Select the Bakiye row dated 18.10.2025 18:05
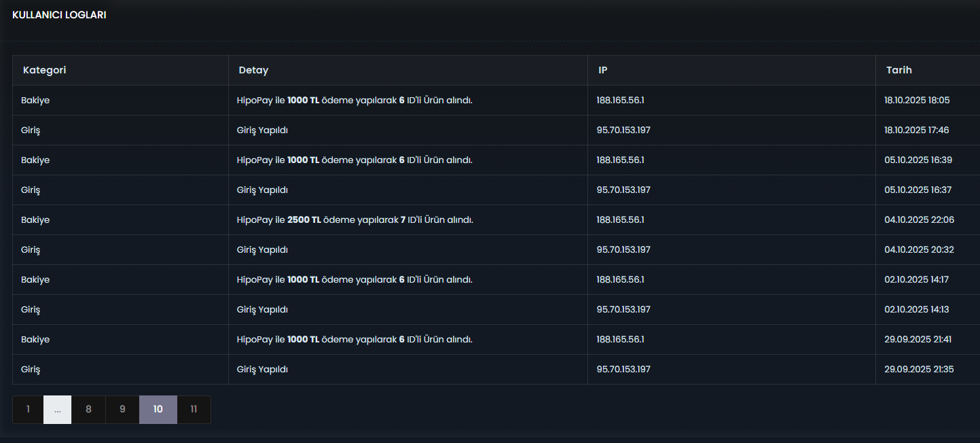This screenshot has width=980, height=443. pyautogui.click(x=496, y=100)
